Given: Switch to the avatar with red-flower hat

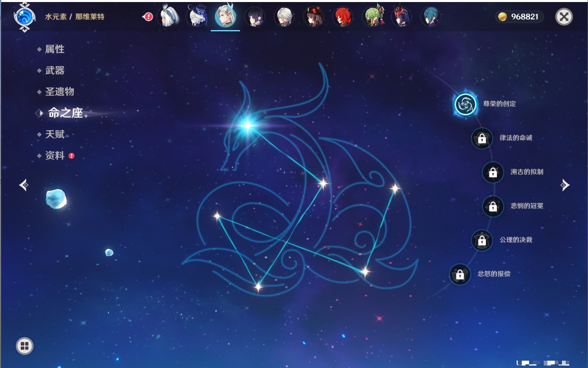Looking at the screenshot, I should click(x=314, y=17).
